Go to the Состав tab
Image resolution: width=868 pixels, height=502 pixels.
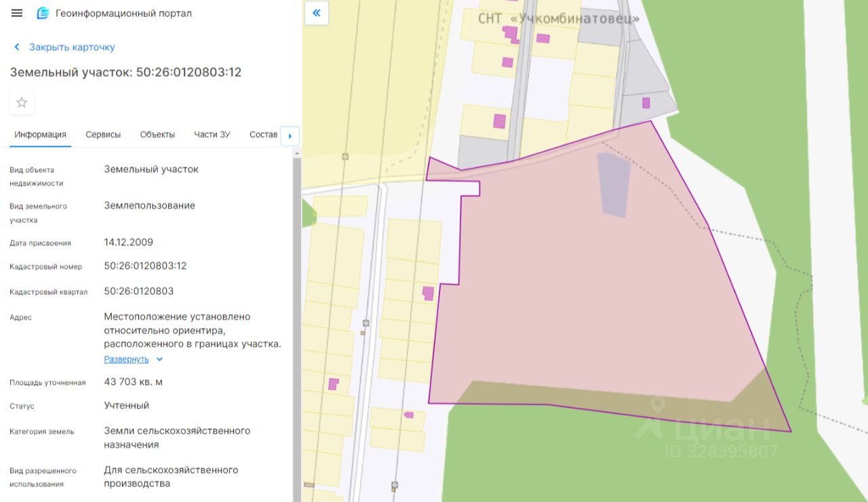(x=263, y=135)
